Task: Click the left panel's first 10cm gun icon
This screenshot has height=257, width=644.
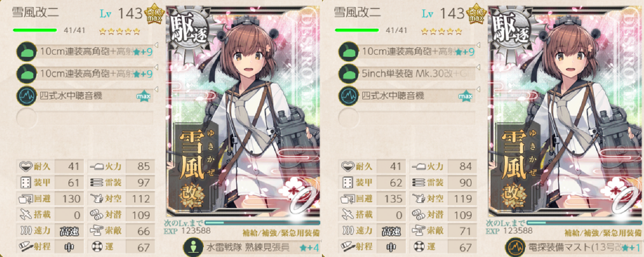Action: (x=27, y=52)
